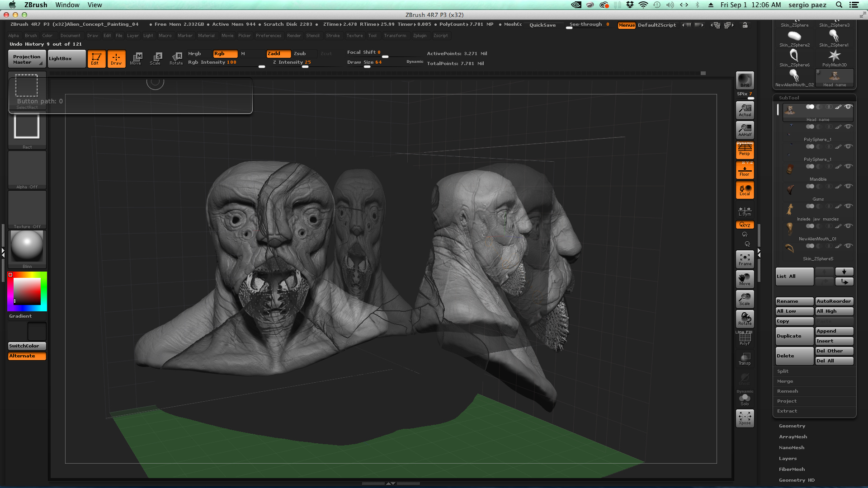Click the LightBox button
This screenshot has width=868, height=488.
(x=66, y=59)
